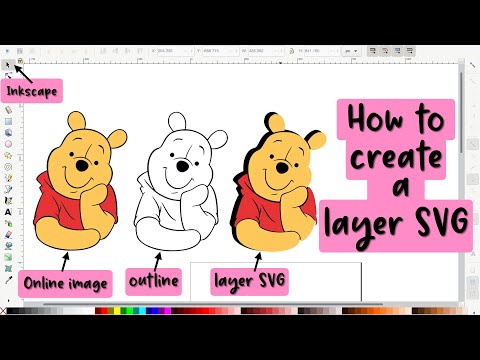Select the Selector arrow tool
480x360 pixels.
click(8, 65)
